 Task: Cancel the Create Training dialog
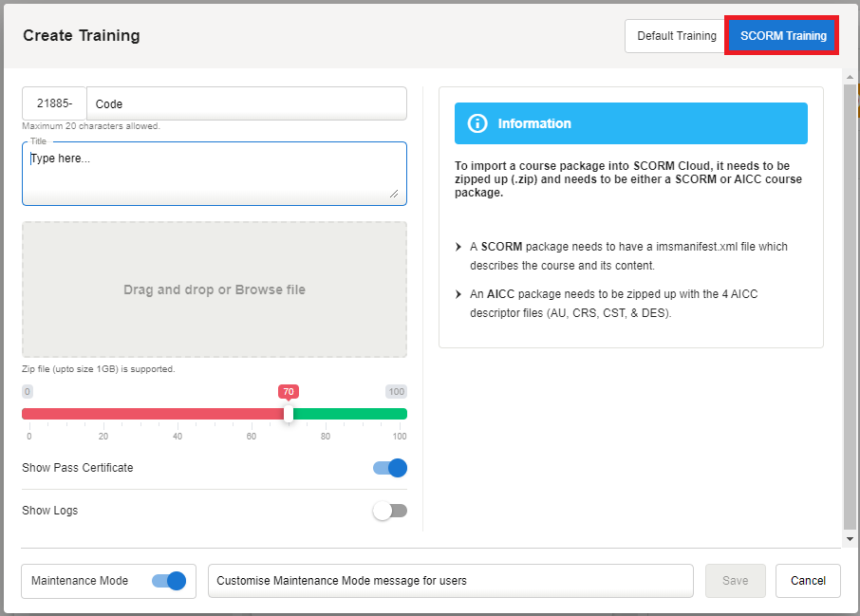click(x=808, y=581)
